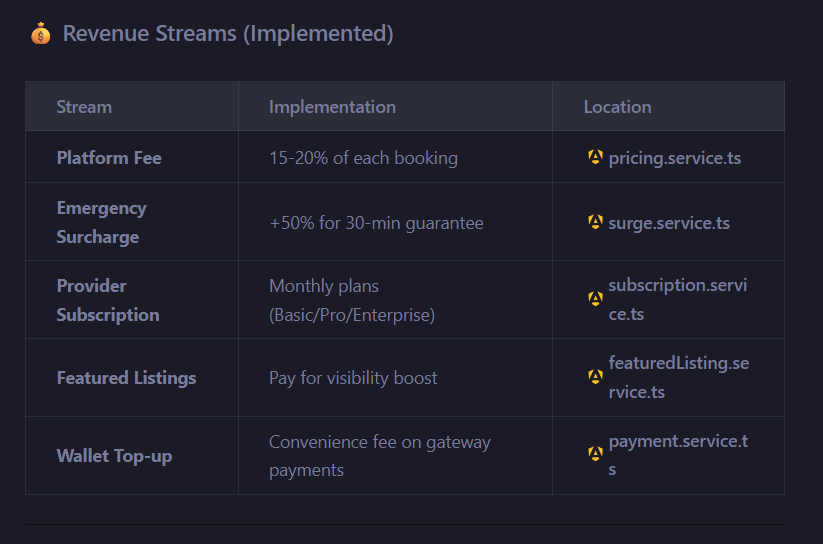Select the Implementation column header

[332, 107]
